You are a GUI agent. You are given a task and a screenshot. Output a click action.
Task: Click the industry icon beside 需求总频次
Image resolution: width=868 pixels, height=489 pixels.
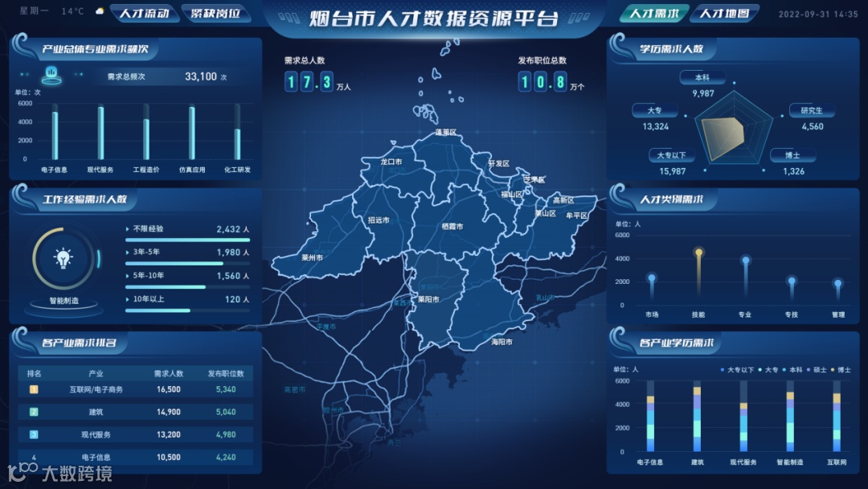[51, 75]
